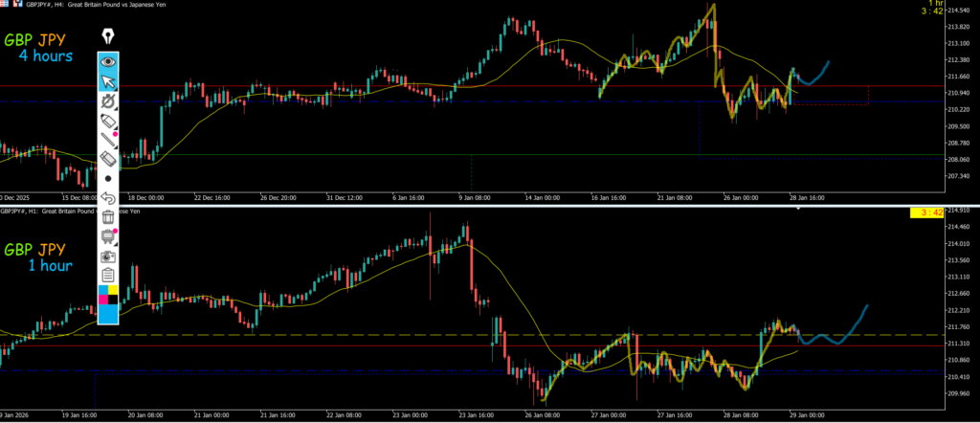
Task: Click the yellow countdown timer on the lower chart
Action: pos(927,211)
